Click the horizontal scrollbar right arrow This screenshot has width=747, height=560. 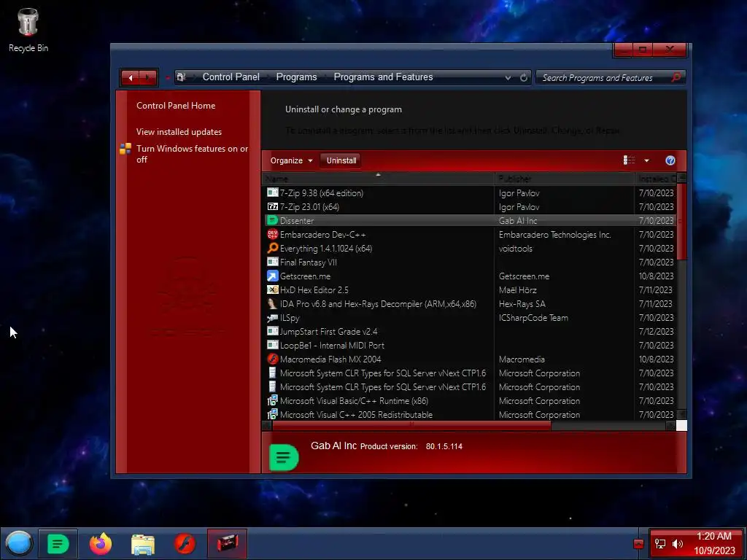point(671,426)
